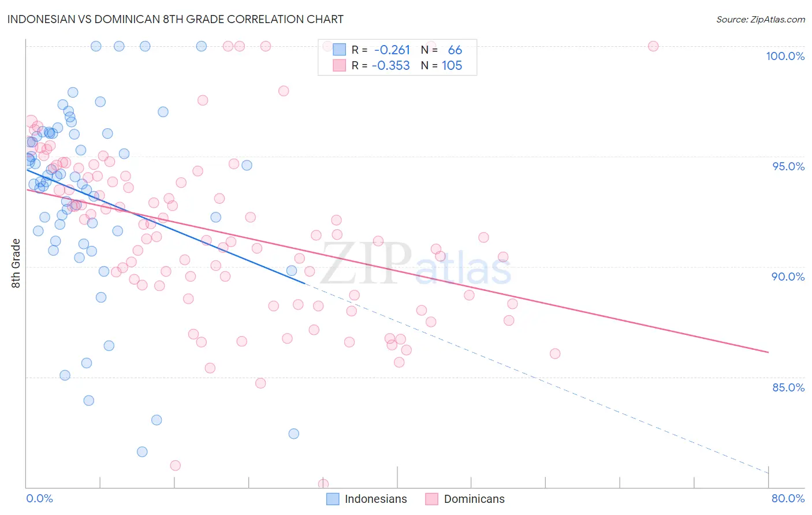Click the pink R = -0.353 statistics swatch
812x515 pixels.
tap(339, 66)
